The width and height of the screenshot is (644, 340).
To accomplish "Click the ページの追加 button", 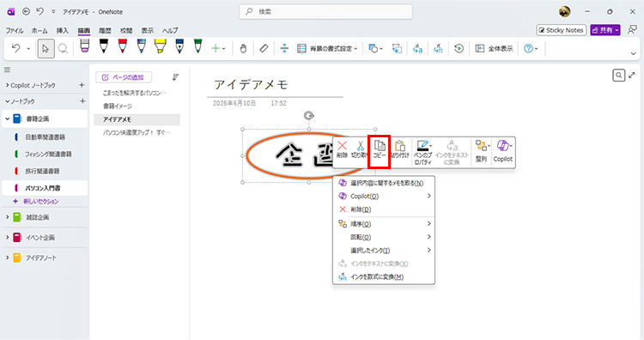I will click(x=124, y=77).
